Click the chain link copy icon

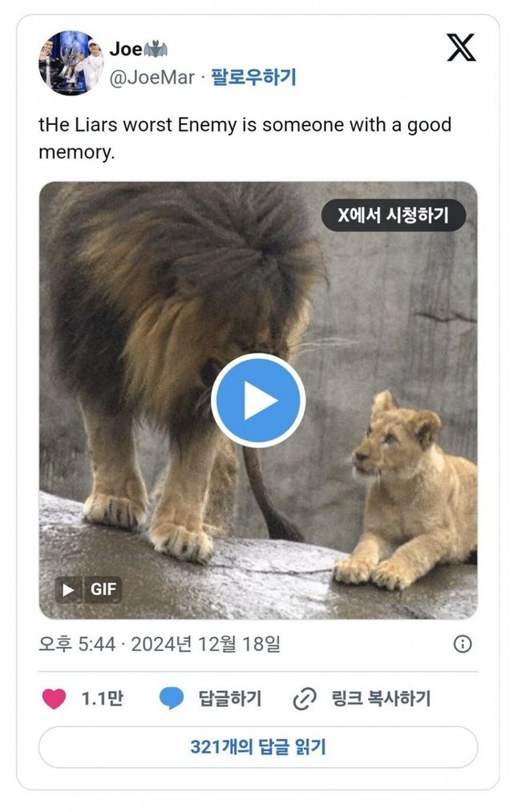coord(305,699)
